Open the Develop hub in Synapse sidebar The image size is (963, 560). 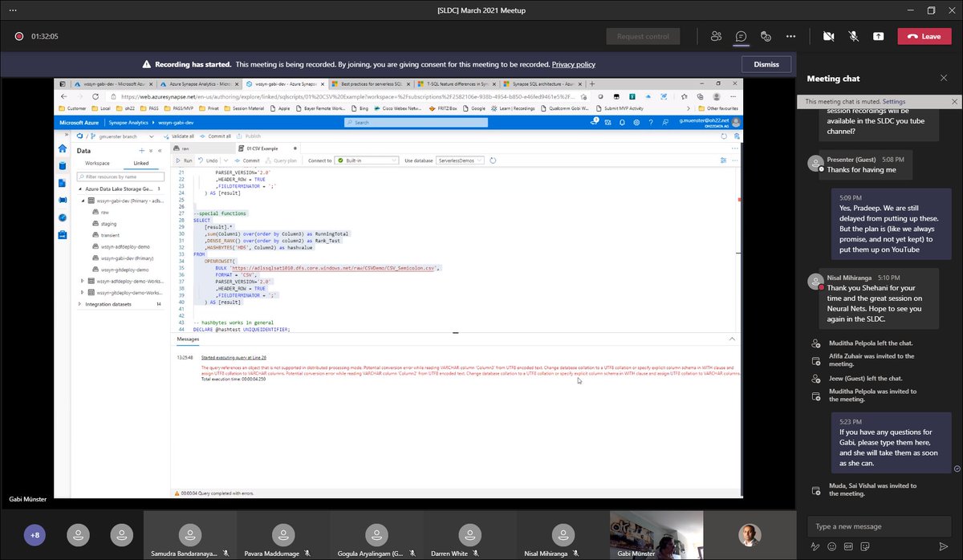tap(63, 183)
